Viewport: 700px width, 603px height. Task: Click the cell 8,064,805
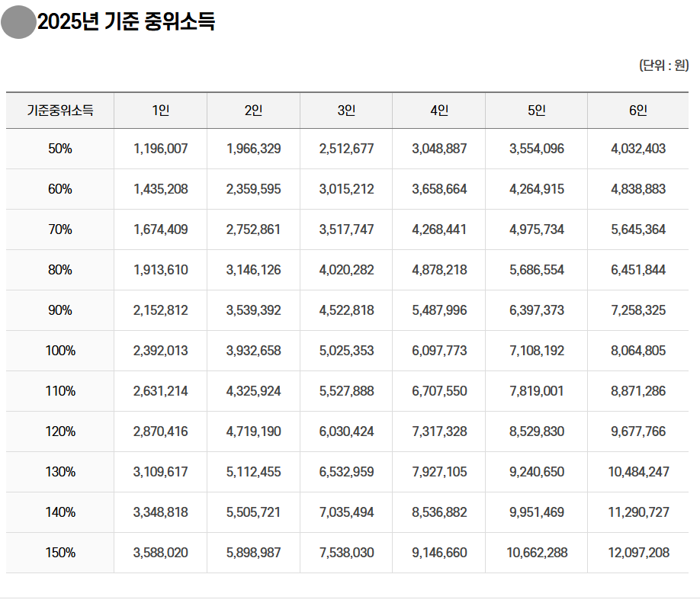pyautogui.click(x=638, y=351)
